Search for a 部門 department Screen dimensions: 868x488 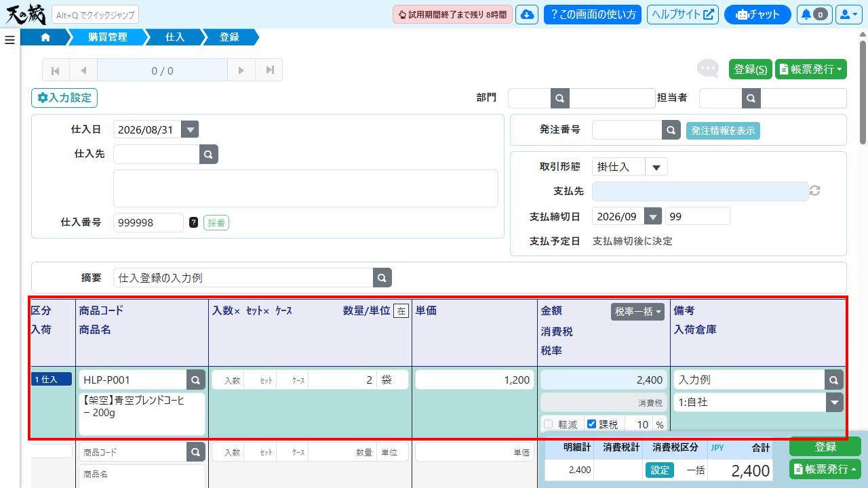coord(560,98)
